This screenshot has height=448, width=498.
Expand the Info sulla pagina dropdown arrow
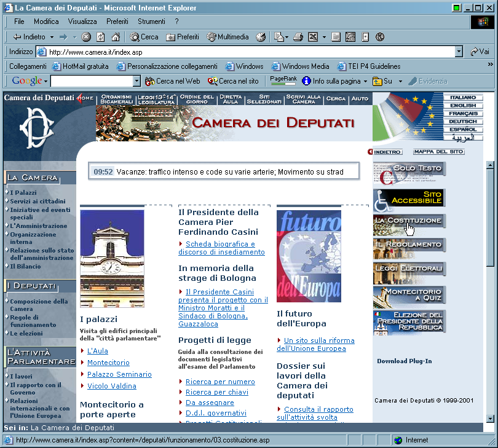[365, 81]
